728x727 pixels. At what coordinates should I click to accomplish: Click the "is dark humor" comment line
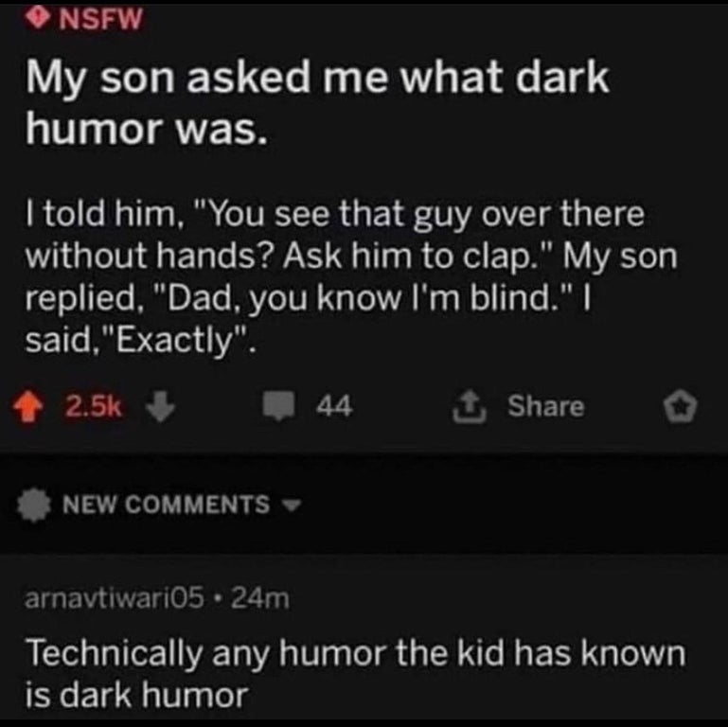click(x=135, y=696)
